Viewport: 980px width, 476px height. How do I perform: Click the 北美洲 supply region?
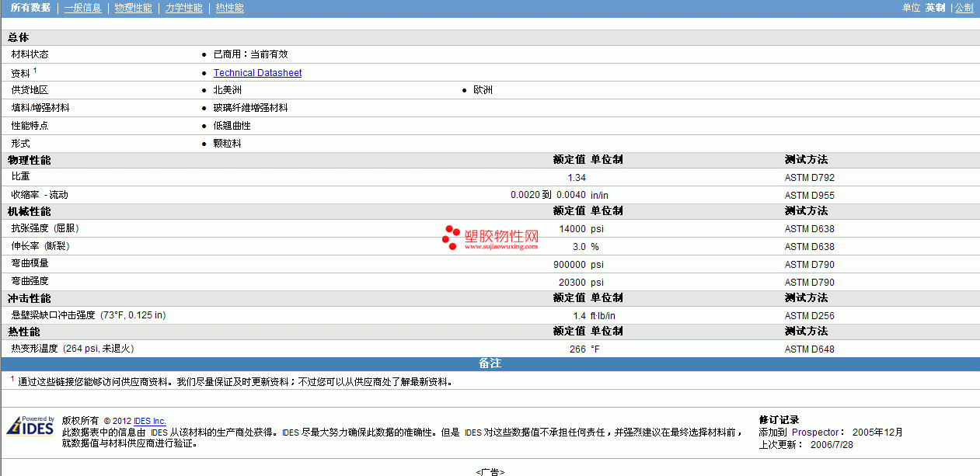click(x=228, y=90)
